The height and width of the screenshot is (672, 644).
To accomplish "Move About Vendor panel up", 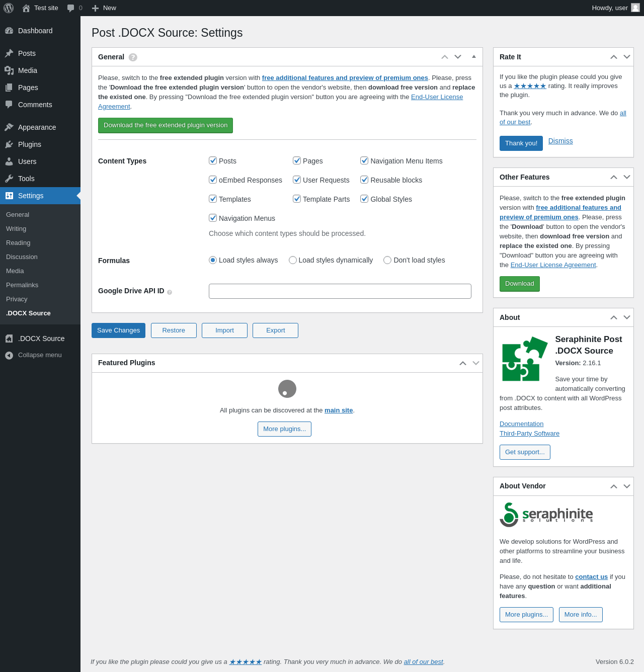I will point(614,486).
